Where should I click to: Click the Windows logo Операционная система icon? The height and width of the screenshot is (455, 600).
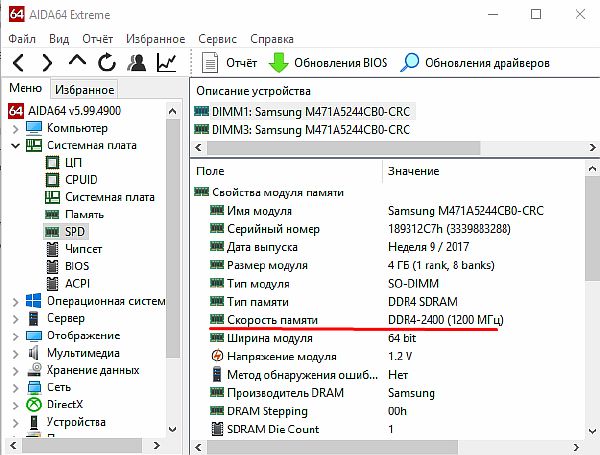click(34, 301)
